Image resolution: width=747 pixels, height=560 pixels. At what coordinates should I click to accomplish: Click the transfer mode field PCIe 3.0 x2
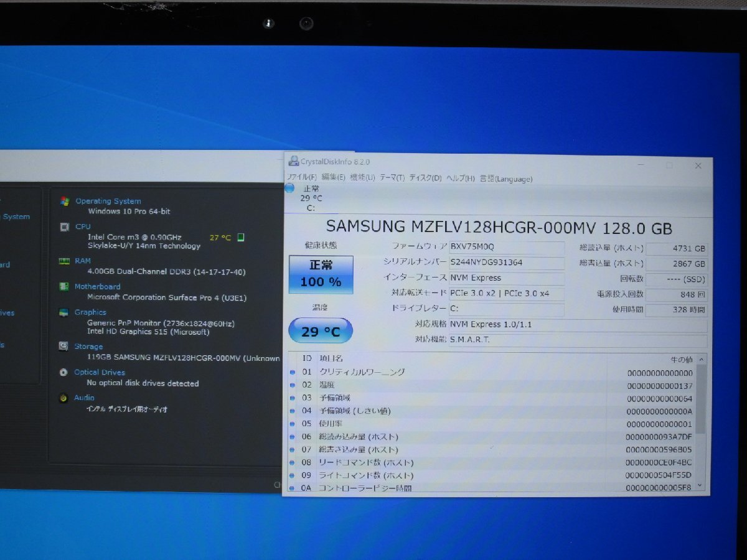506,294
